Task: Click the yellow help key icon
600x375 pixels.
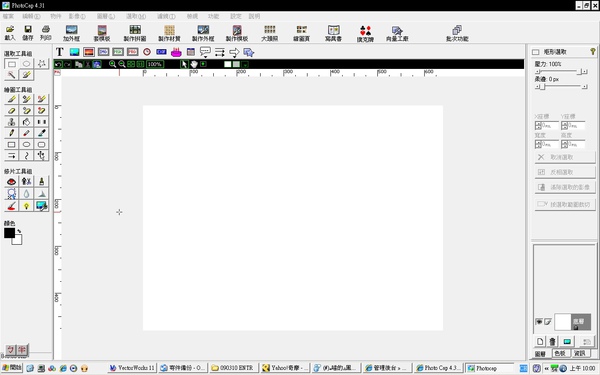Action: (593, 51)
